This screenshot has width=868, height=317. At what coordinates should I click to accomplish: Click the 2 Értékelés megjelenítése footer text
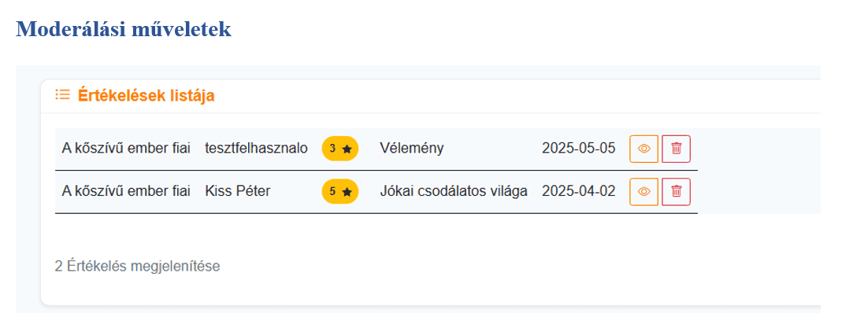(137, 266)
